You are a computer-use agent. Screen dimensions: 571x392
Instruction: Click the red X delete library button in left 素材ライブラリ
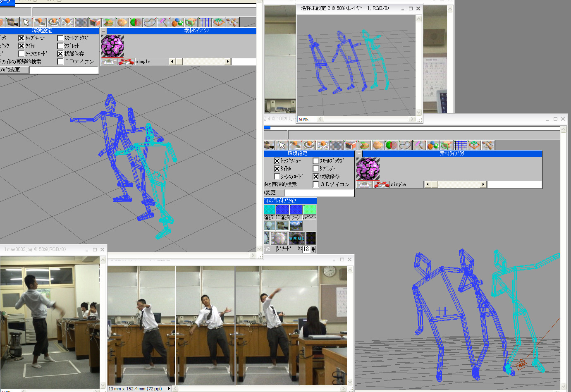click(x=126, y=62)
